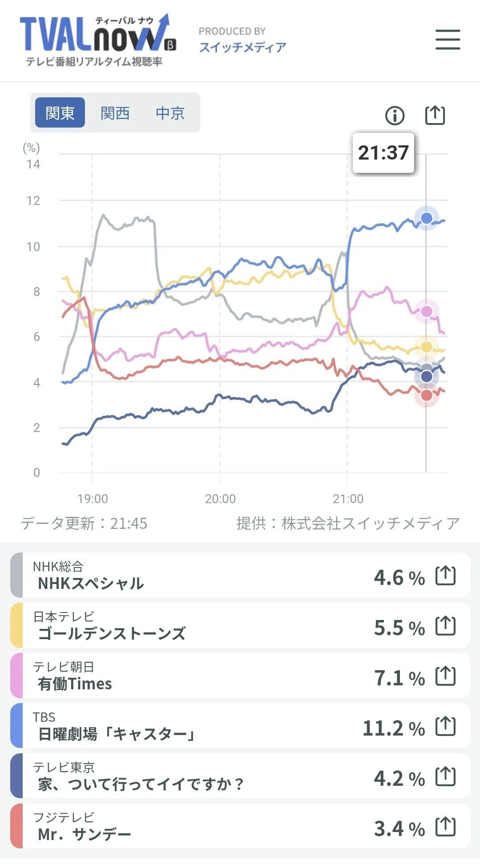This screenshot has width=480, height=868.
Task: Open the フジテレビ Mr.サンデー row
Action: (240, 826)
